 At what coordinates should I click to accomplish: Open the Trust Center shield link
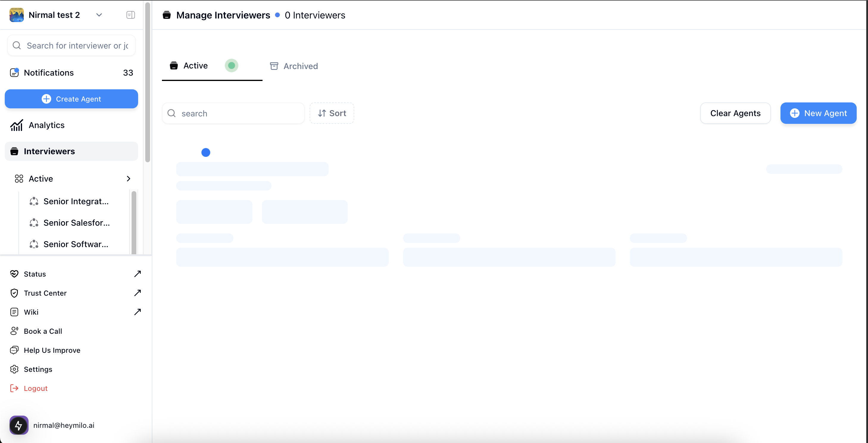pos(45,293)
